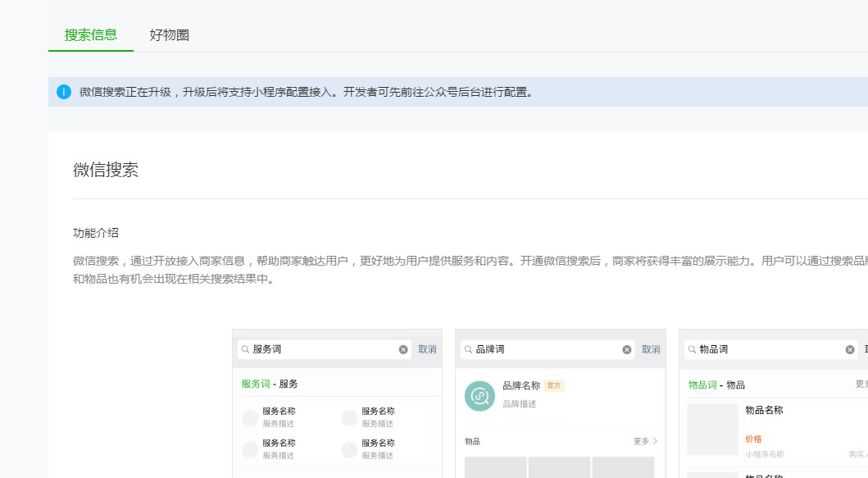The width and height of the screenshot is (868, 478).
Task: Switch to the 搜索信息 tab
Action: click(x=91, y=35)
